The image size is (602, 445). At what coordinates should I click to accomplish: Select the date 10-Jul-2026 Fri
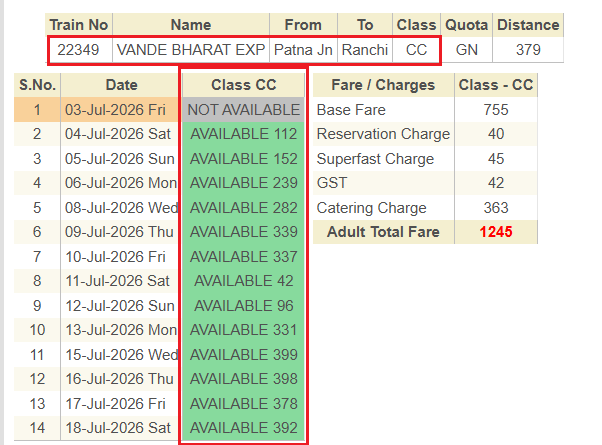click(x=115, y=256)
